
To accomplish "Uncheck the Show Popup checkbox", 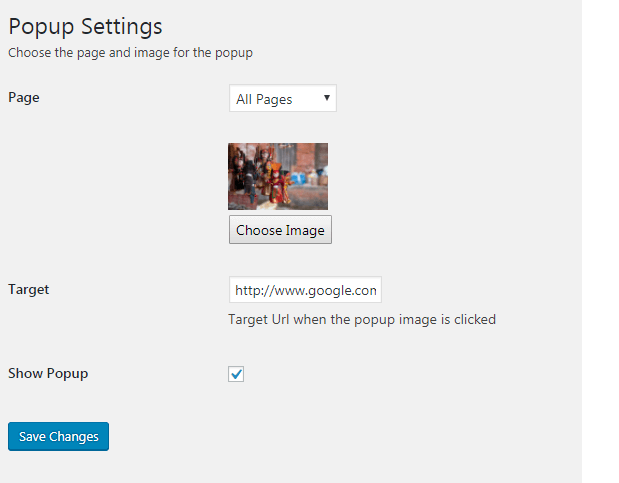I will pyautogui.click(x=236, y=374).
